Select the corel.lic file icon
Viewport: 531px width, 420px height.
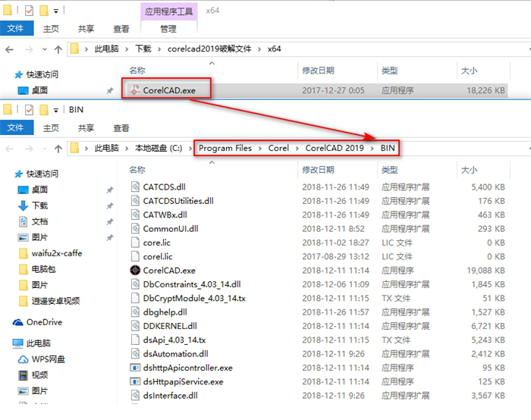pyautogui.click(x=135, y=256)
